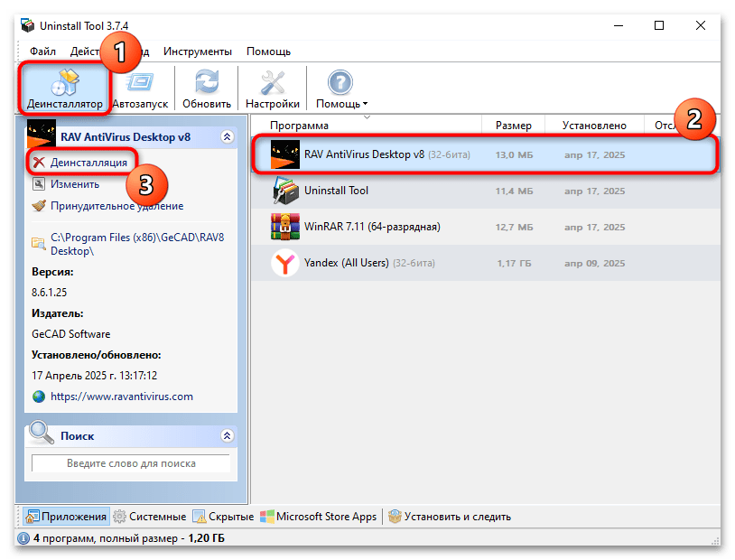This screenshot has height=560, width=735.
Task: Click the info icon in status bar
Action: point(23,538)
